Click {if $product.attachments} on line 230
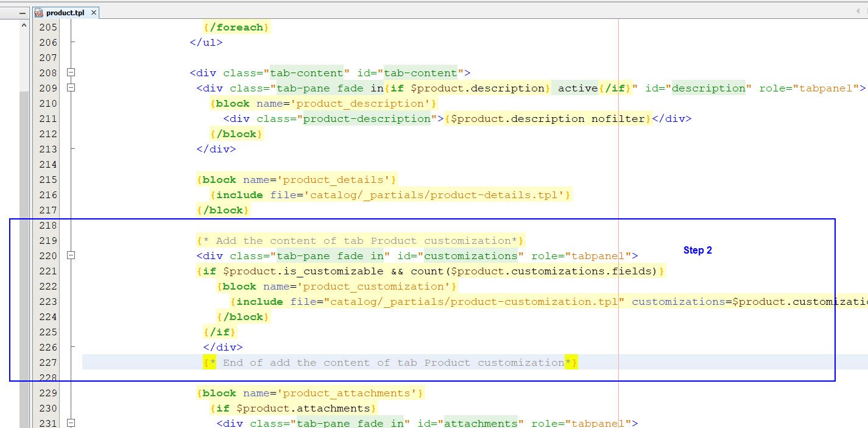868x428 pixels. [293, 408]
